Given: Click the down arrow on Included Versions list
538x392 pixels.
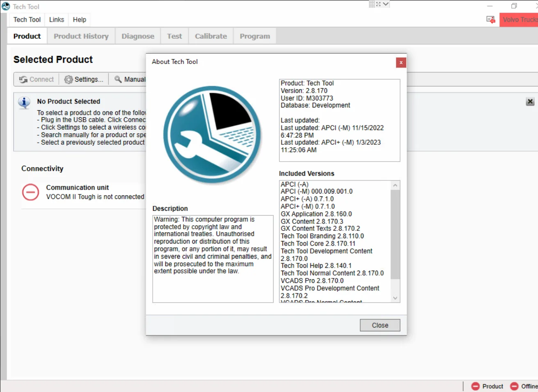Looking at the screenshot, I should 394,298.
